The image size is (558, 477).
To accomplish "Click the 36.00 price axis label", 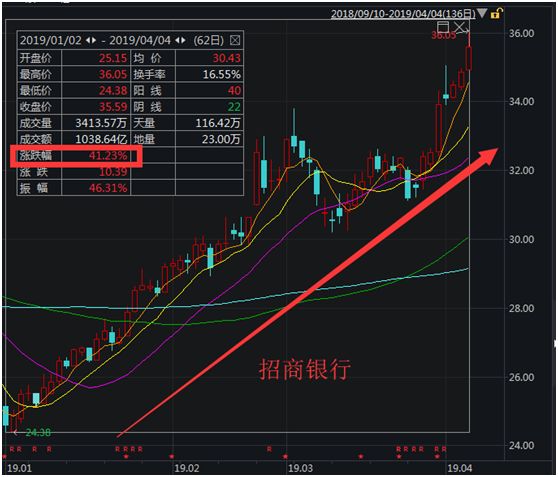I will (x=521, y=33).
